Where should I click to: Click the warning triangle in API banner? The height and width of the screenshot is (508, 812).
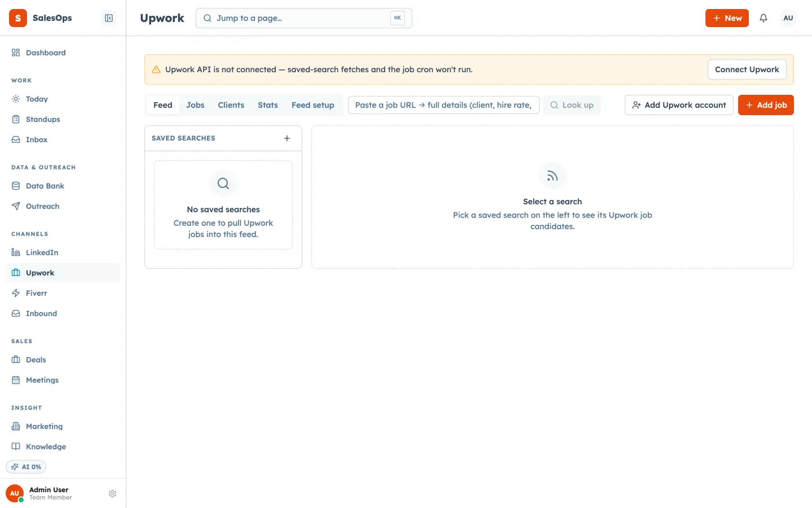tap(156, 70)
